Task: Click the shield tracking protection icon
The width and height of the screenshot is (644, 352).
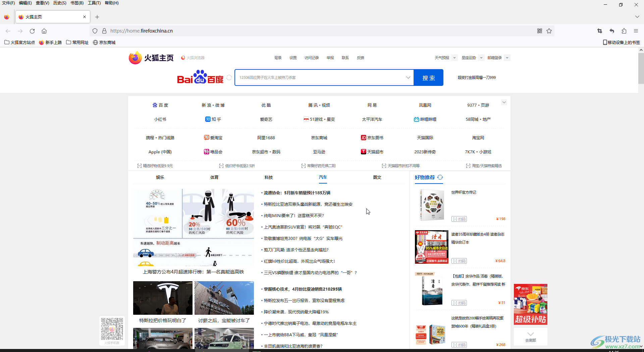Action: click(95, 31)
